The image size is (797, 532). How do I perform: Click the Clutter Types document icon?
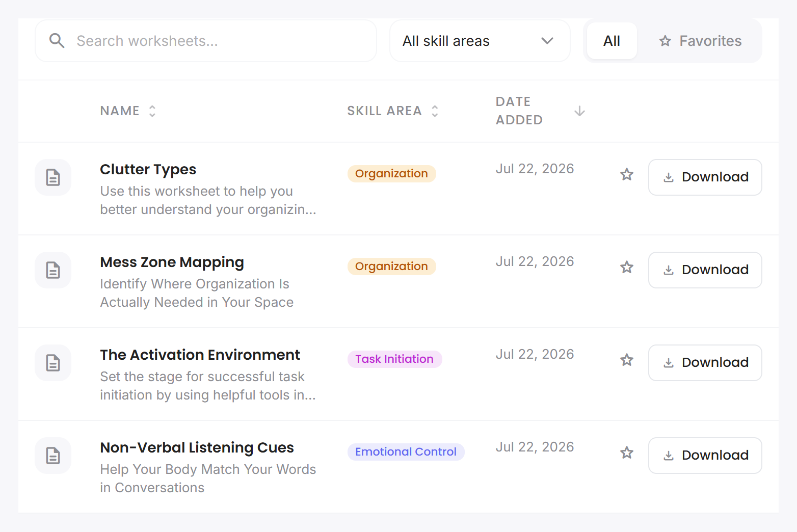point(53,177)
